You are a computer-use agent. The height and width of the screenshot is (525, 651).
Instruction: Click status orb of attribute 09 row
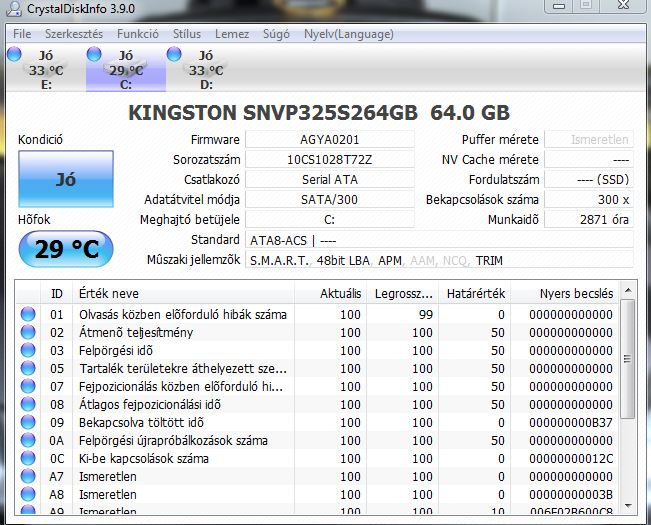tap(28, 422)
